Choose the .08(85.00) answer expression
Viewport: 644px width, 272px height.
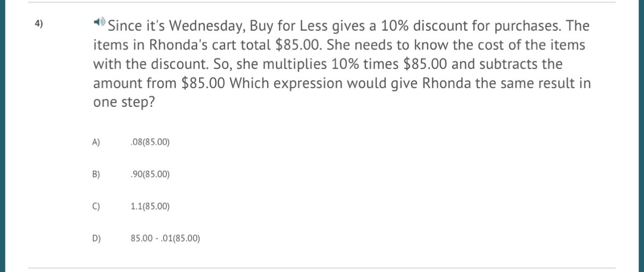click(x=150, y=142)
